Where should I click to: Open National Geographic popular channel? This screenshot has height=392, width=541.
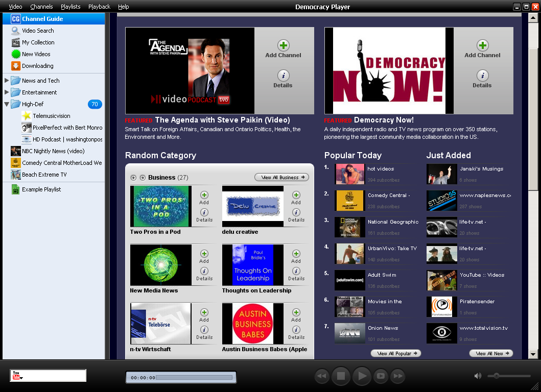pos(393,222)
